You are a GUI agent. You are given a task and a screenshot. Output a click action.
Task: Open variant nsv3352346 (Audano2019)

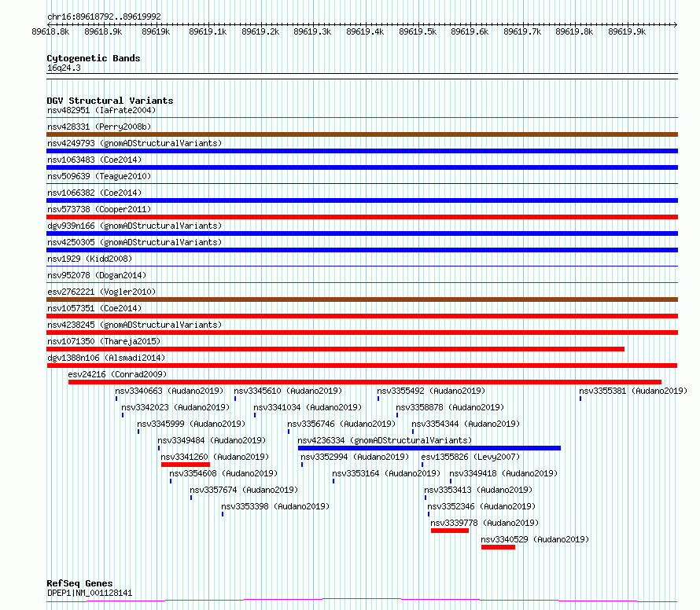pyautogui.click(x=481, y=506)
